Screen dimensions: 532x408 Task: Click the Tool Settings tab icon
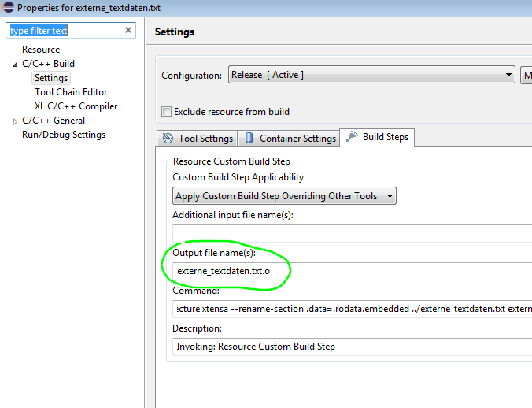[x=168, y=138]
